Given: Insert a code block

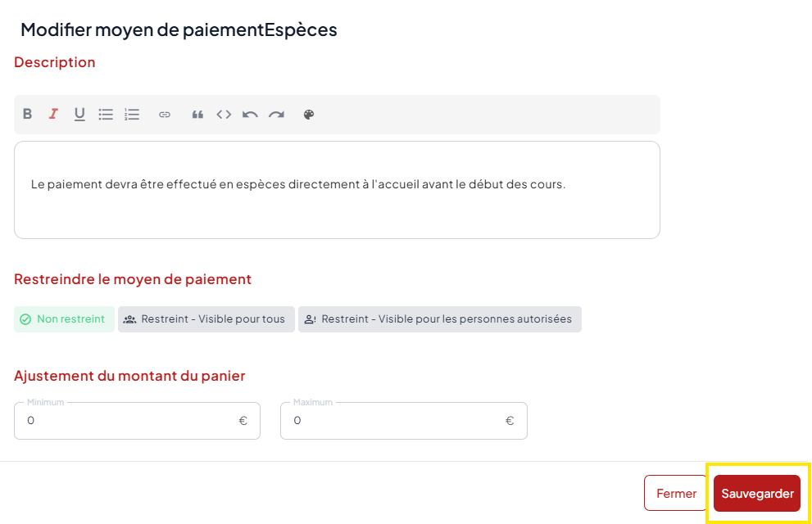Looking at the screenshot, I should click(x=224, y=115).
